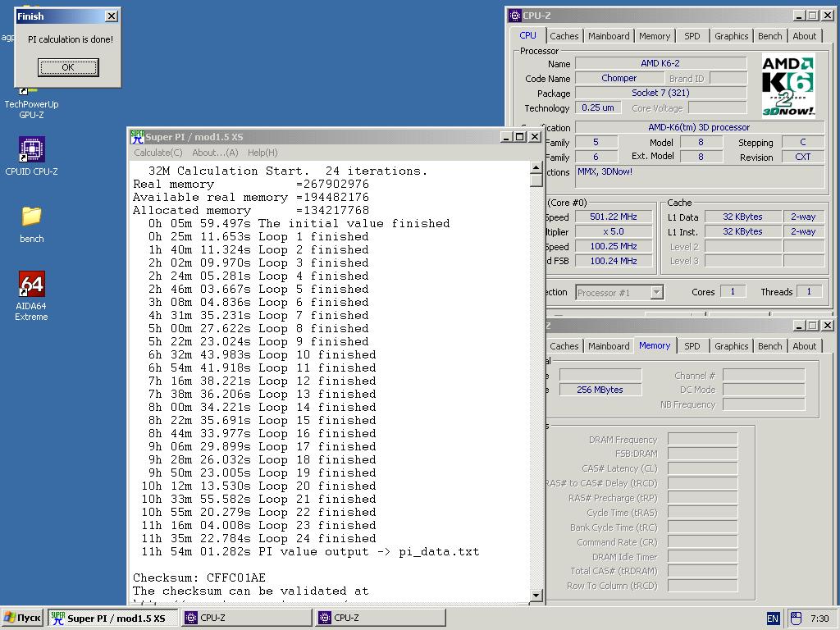Open CPUID CPU-Z desktop icon
Viewport: 840px width, 630px height.
[x=31, y=156]
